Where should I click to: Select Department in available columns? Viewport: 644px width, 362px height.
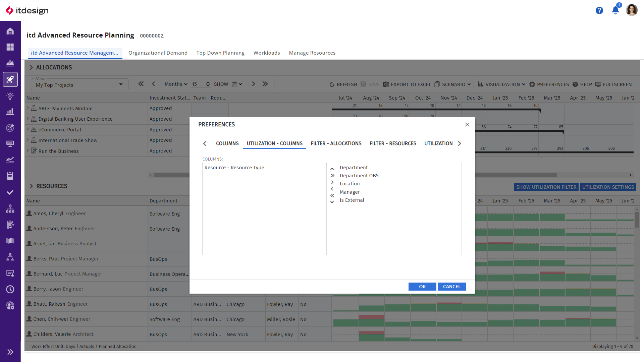point(399,168)
